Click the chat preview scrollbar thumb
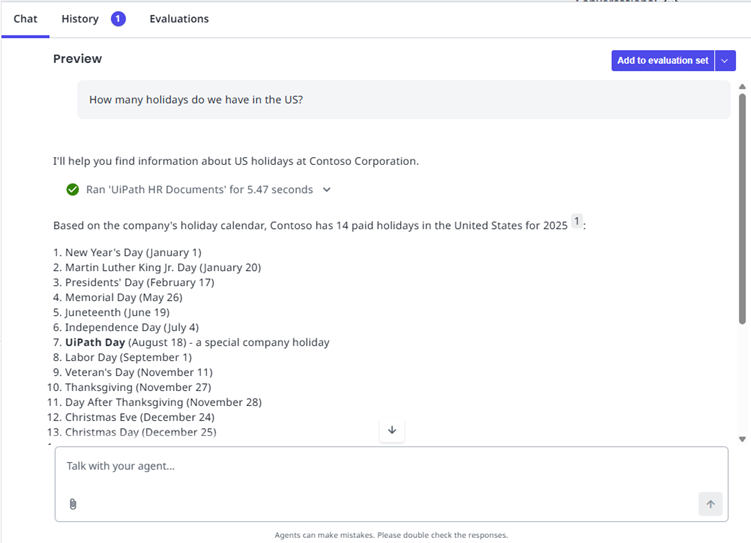The image size is (751, 543). point(742,210)
